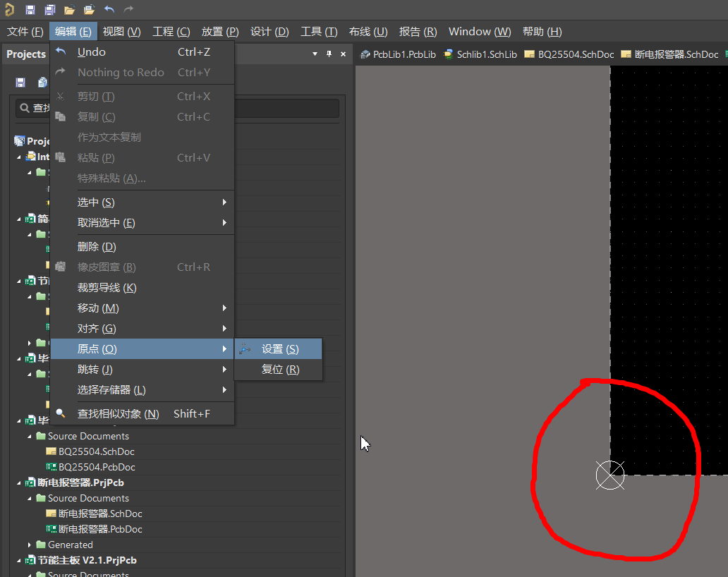The image size is (728, 577).
Task: Click the Altium logo icon
Action: [x=9, y=9]
